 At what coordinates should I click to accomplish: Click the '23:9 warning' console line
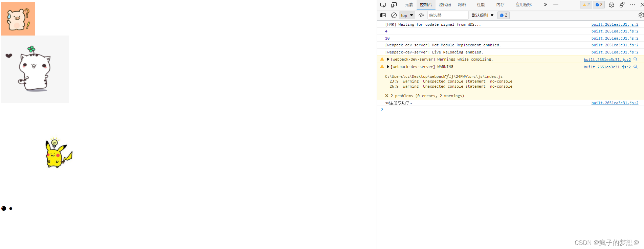[x=451, y=81]
